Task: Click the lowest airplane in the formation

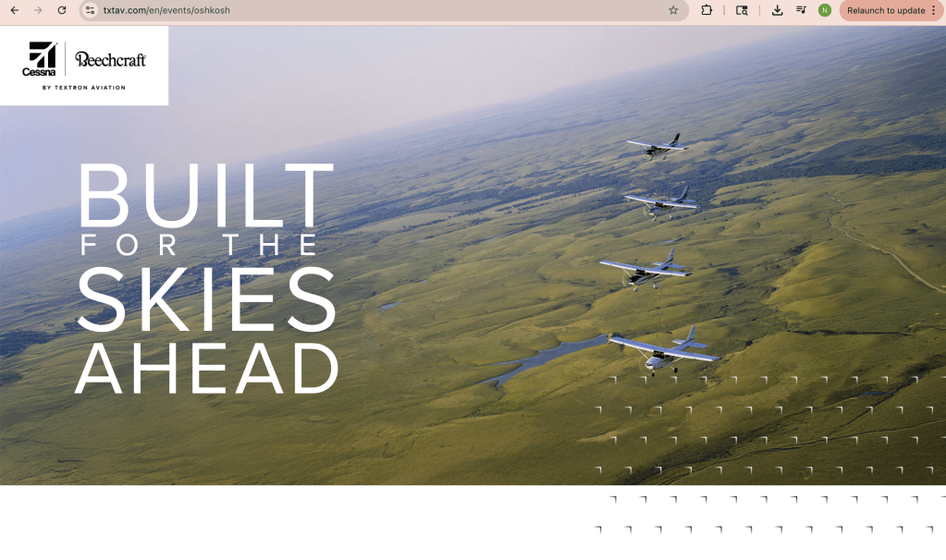Action: (x=663, y=351)
